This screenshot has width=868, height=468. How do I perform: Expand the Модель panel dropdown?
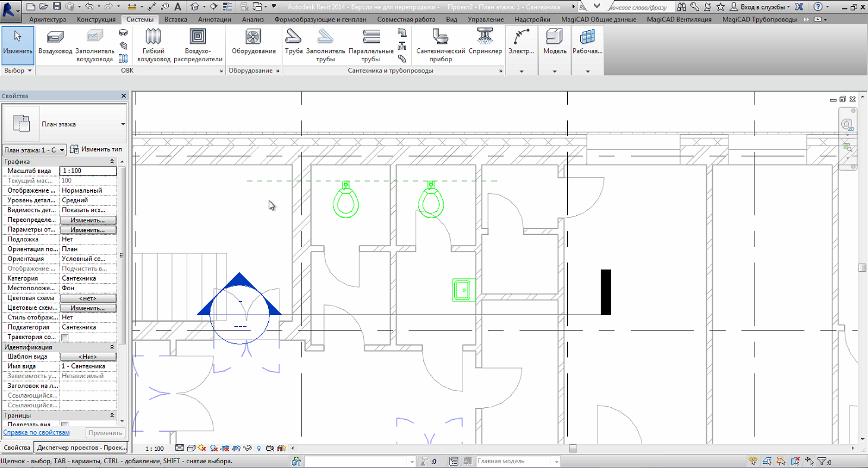pos(555,71)
